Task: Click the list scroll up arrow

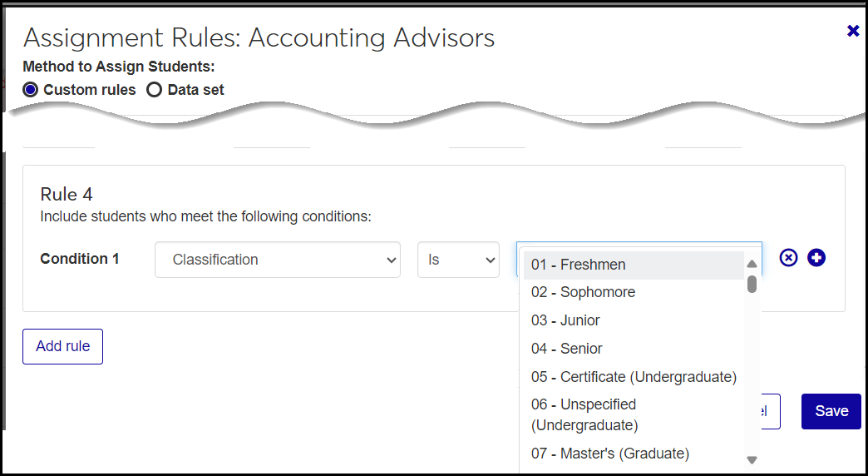Action: tap(752, 265)
